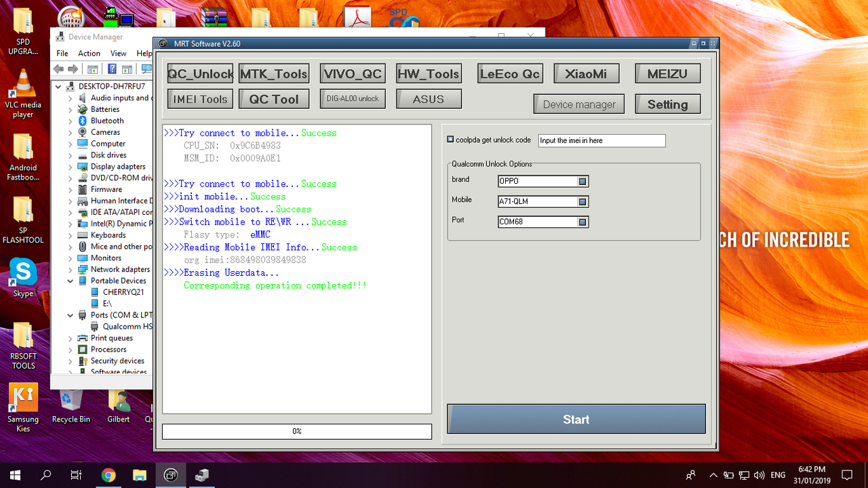Collapse Ports (COM & LPT) node
Viewport: 868px width, 488px height.
click(x=71, y=315)
